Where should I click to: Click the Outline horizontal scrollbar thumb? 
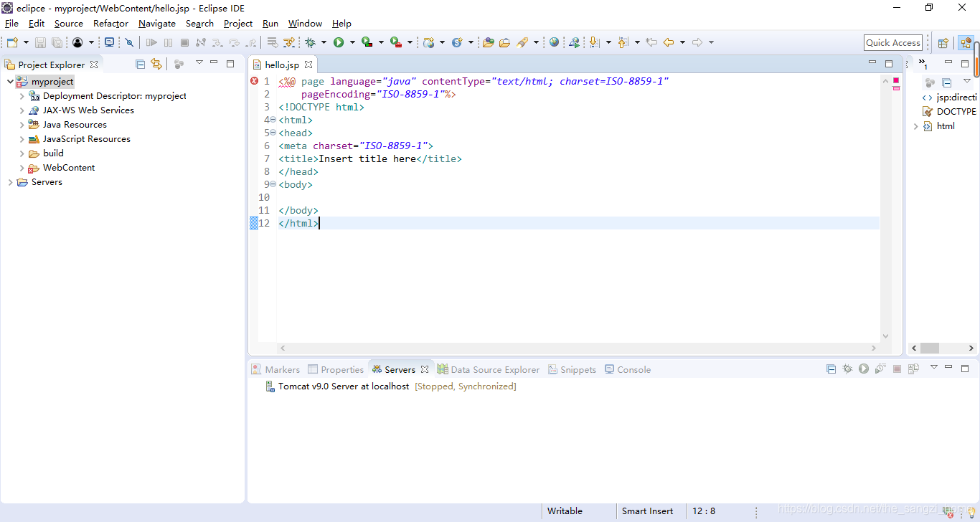(x=930, y=348)
